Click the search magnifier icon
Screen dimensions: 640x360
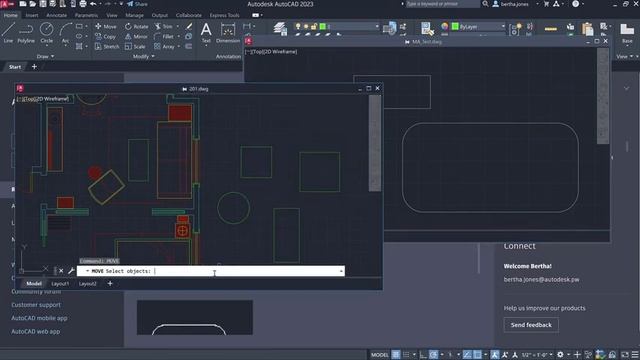point(485,4)
